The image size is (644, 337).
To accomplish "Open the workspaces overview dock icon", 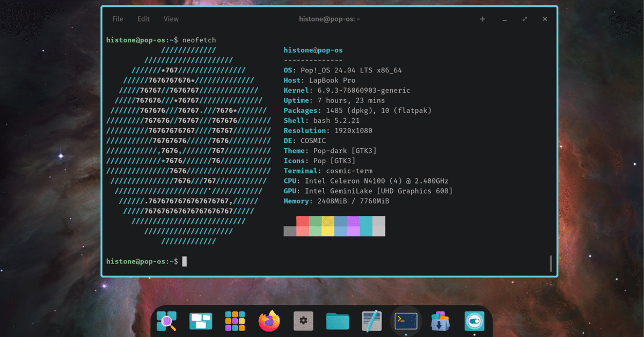I will [x=200, y=320].
